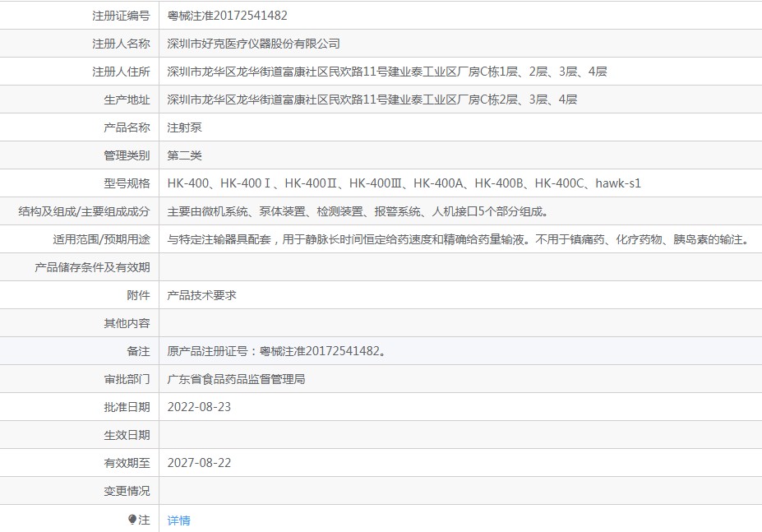Click the 备注 label
Image resolution: width=762 pixels, height=532 pixels.
[x=138, y=351]
